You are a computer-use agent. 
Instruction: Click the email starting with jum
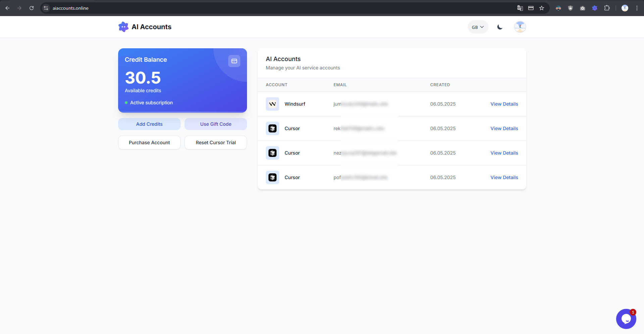point(361,104)
